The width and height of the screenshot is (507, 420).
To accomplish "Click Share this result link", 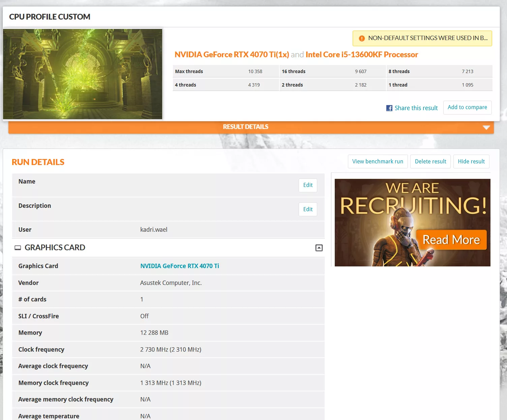I will coord(416,108).
